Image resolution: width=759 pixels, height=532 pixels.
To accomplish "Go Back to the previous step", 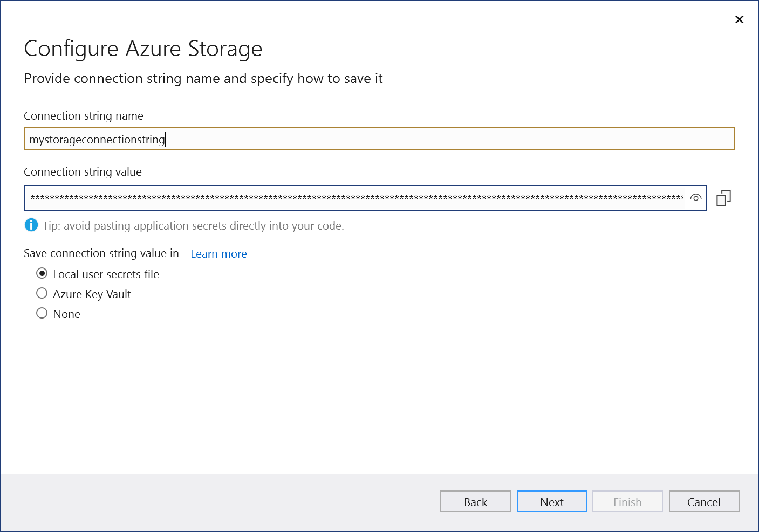I will pos(475,501).
